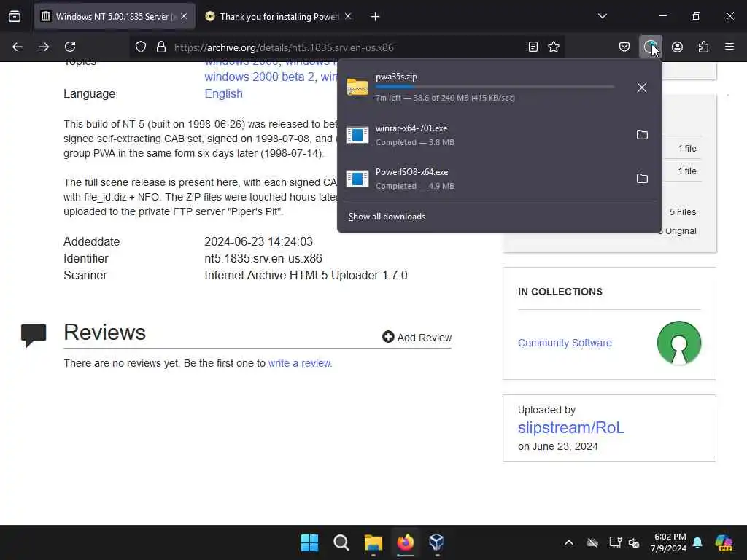Open winrar-x64-701.exe download entry
Image resolution: width=747 pixels, height=560 pixels.
(x=484, y=135)
